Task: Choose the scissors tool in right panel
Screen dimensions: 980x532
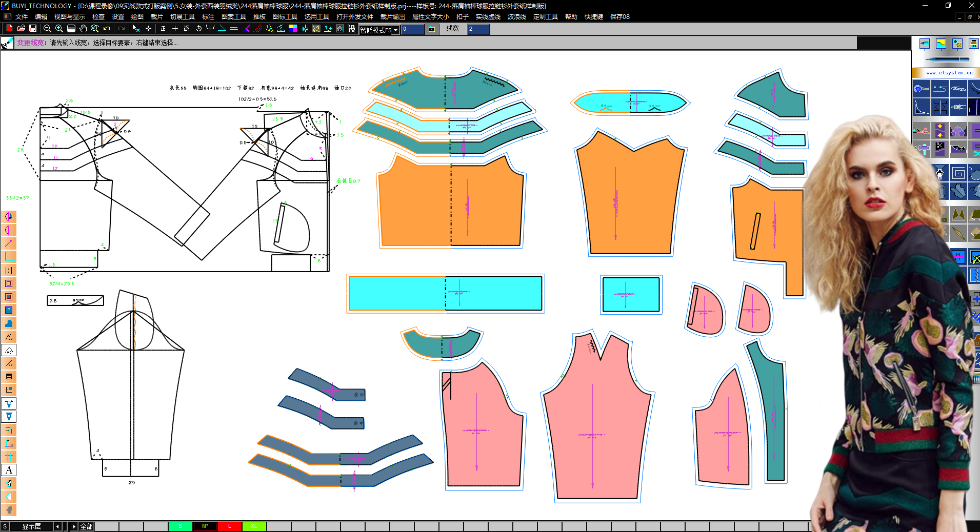Action: point(921,131)
